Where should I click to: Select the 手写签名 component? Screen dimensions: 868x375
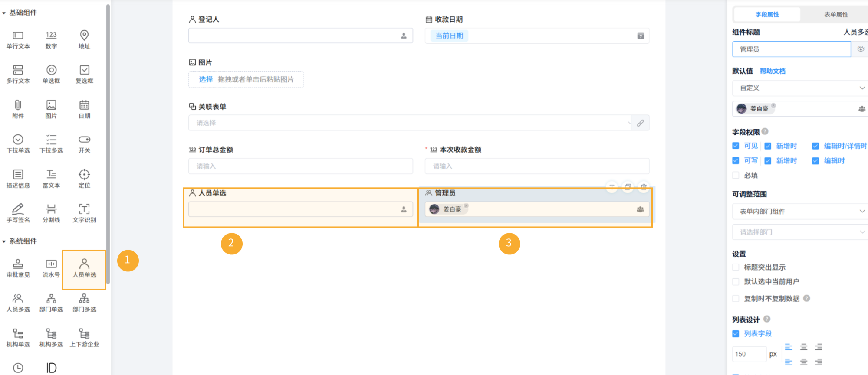(x=18, y=214)
